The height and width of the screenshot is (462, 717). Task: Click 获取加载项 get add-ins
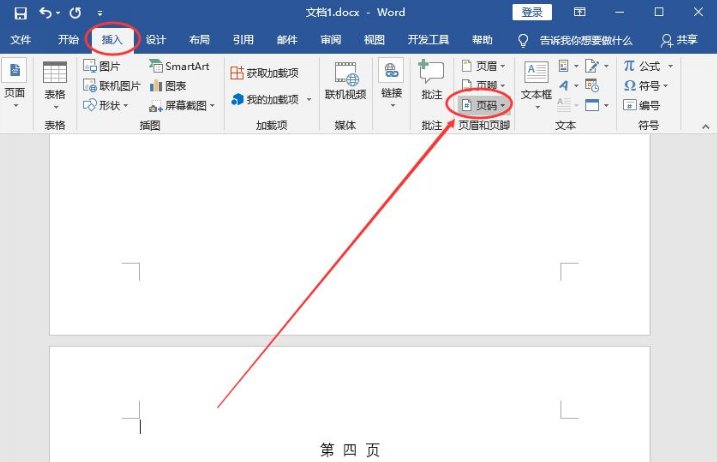click(x=265, y=73)
